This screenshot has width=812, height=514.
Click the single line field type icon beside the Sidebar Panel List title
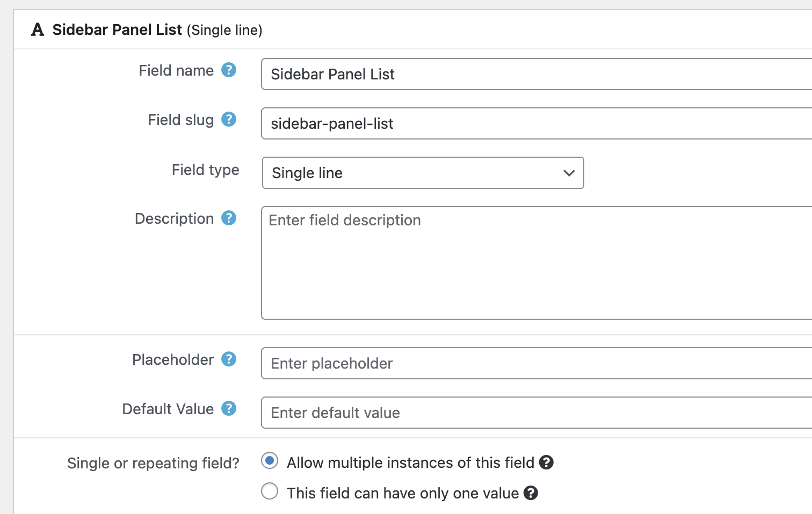coord(38,30)
